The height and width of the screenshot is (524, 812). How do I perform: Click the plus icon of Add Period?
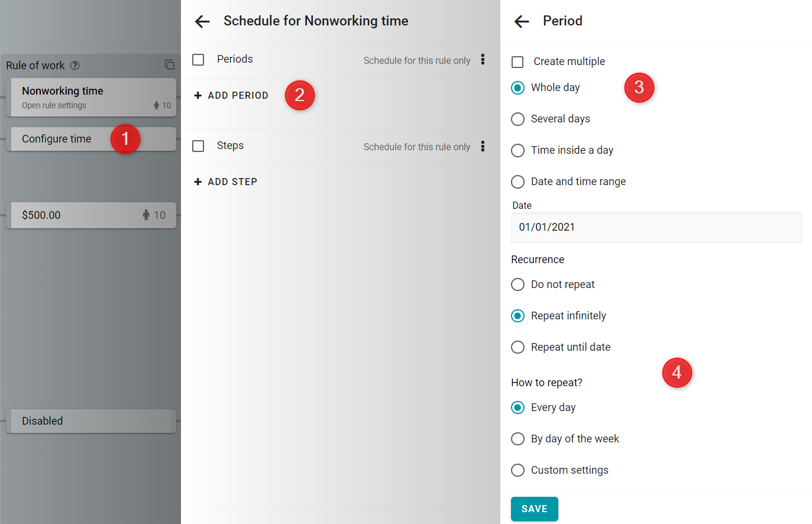198,95
